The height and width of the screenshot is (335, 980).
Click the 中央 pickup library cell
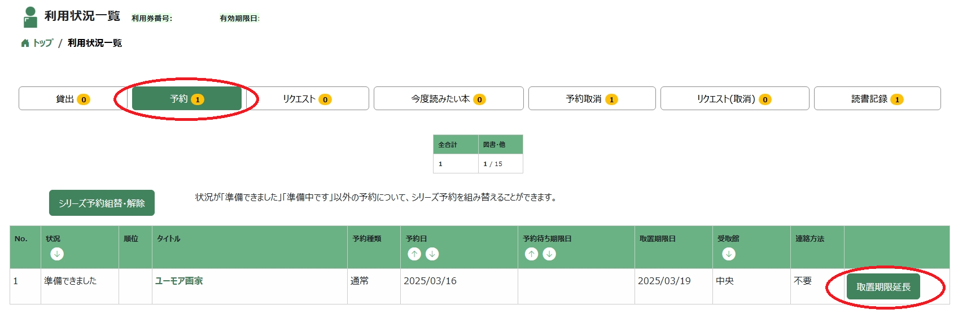point(751,286)
